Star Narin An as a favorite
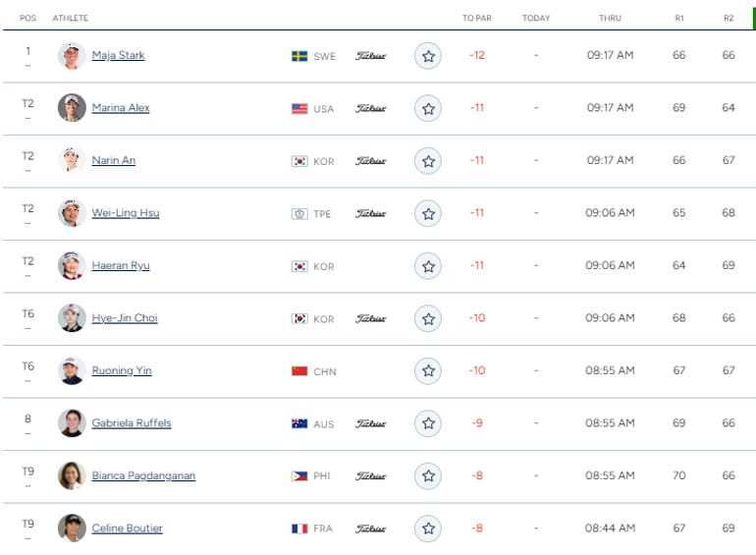The image size is (756, 555). 428,161
